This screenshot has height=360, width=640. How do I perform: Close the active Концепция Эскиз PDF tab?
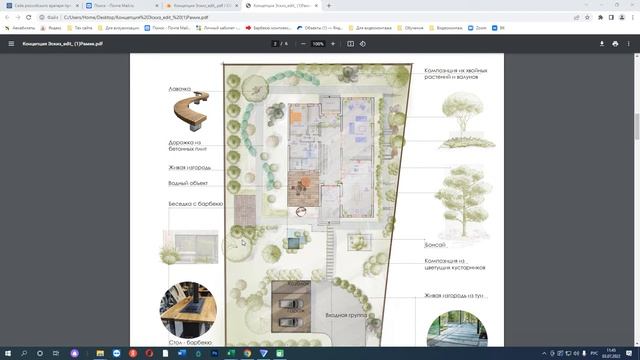[x=316, y=6]
